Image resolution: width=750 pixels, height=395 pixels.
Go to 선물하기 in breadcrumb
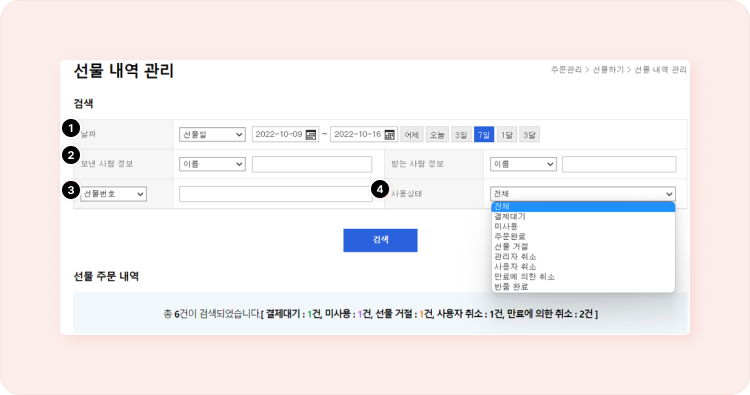[608, 70]
